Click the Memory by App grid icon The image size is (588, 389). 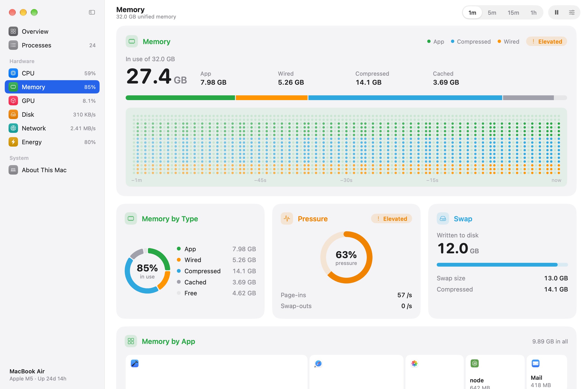(131, 341)
